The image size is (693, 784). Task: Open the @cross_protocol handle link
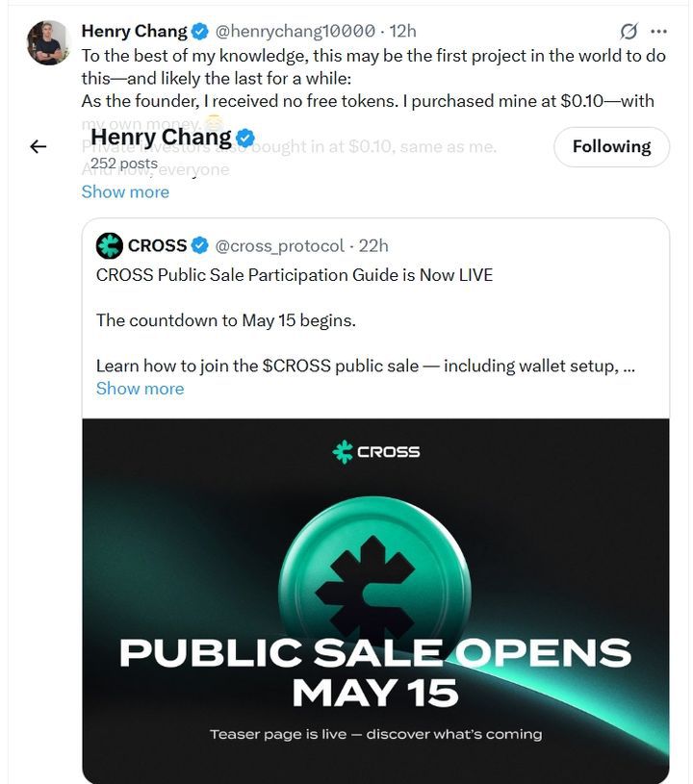tap(280, 246)
